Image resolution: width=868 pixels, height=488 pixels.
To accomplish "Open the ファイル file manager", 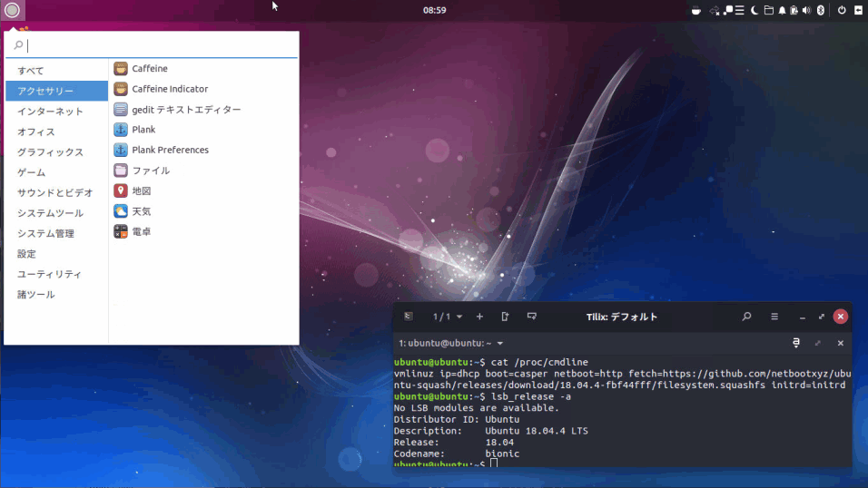I will point(203,171).
